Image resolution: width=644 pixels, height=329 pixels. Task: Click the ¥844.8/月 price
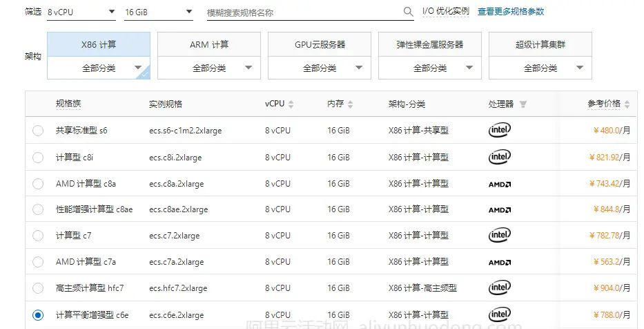(612, 209)
